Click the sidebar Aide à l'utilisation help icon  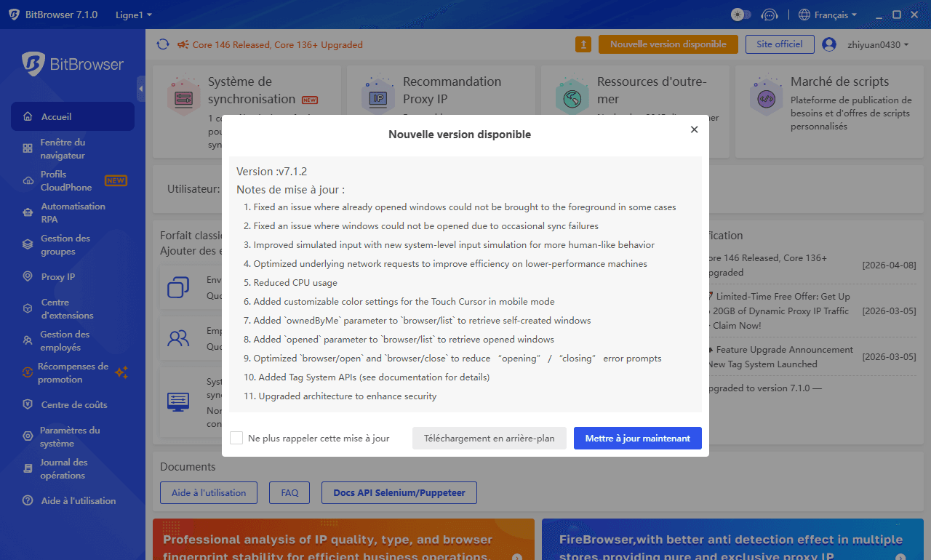coord(28,500)
